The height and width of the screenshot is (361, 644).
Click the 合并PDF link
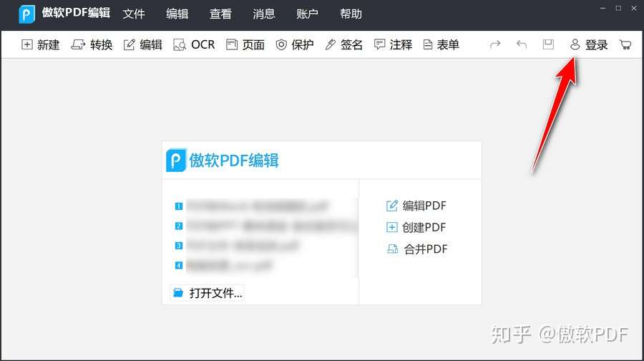click(x=417, y=249)
